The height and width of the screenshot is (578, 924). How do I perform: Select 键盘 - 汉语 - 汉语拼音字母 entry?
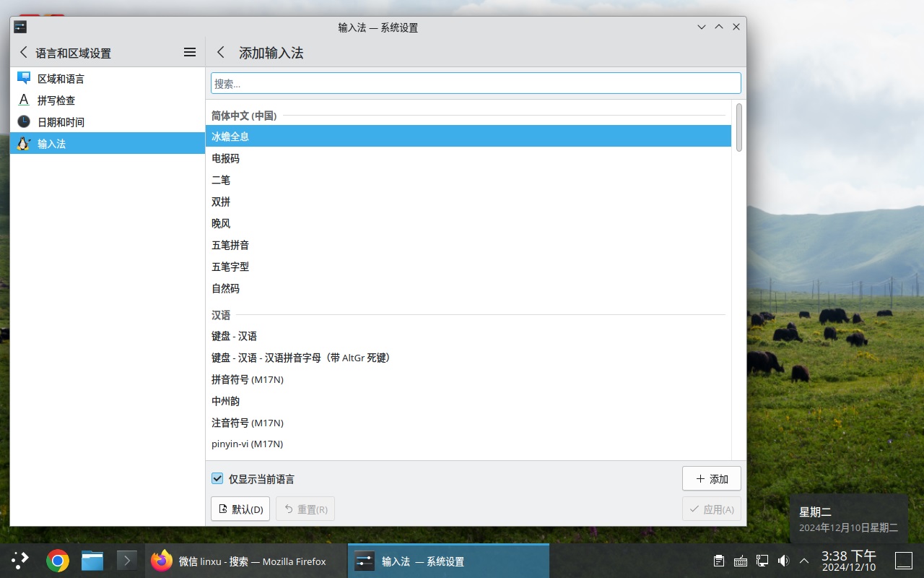pos(468,358)
